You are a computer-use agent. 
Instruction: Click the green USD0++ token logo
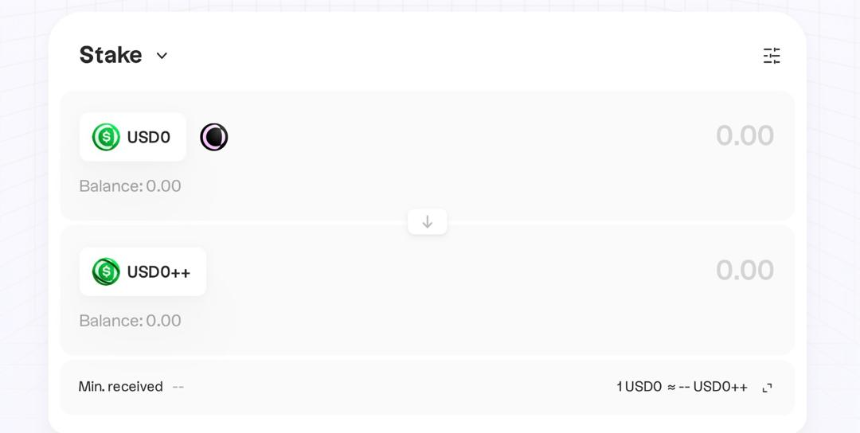coord(106,272)
